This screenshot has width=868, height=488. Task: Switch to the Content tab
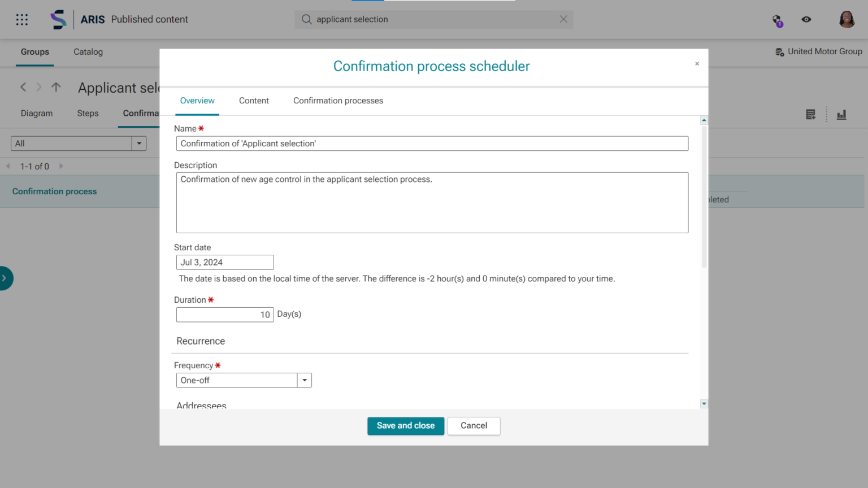point(254,101)
